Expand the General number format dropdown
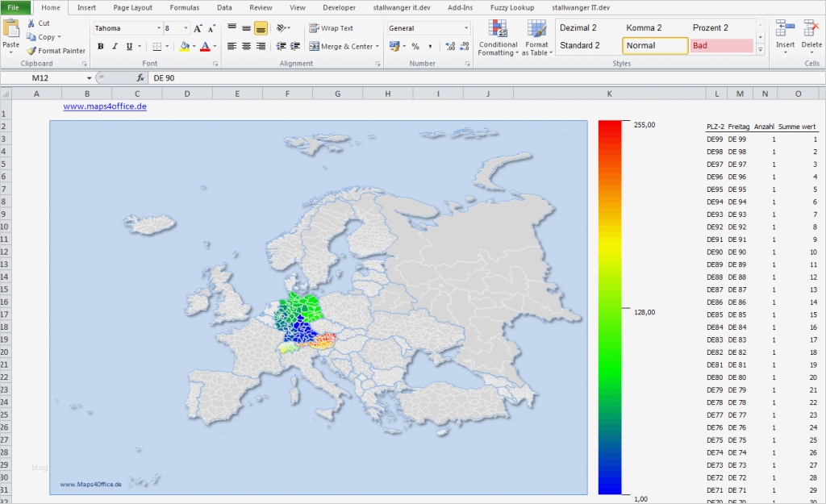826x504 pixels. click(465, 28)
